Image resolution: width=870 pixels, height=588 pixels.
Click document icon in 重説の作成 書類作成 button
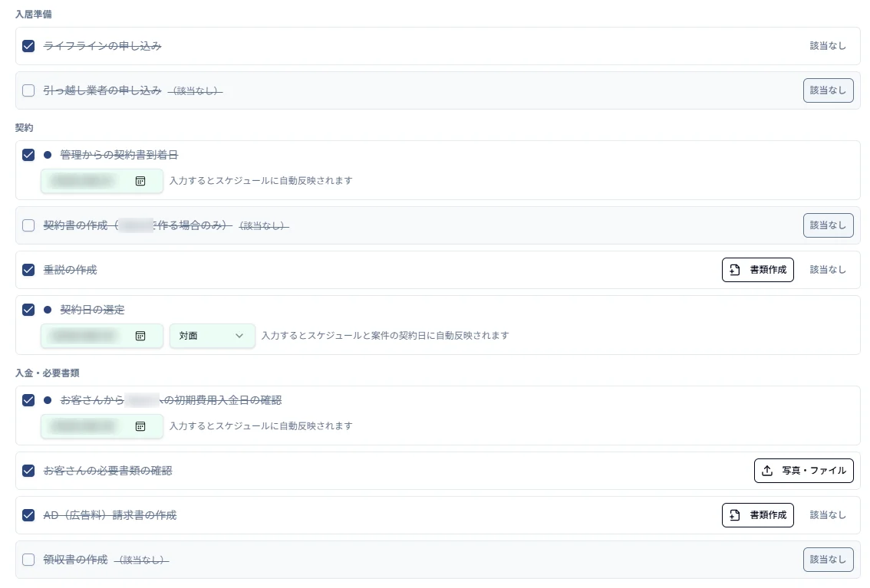(x=735, y=270)
